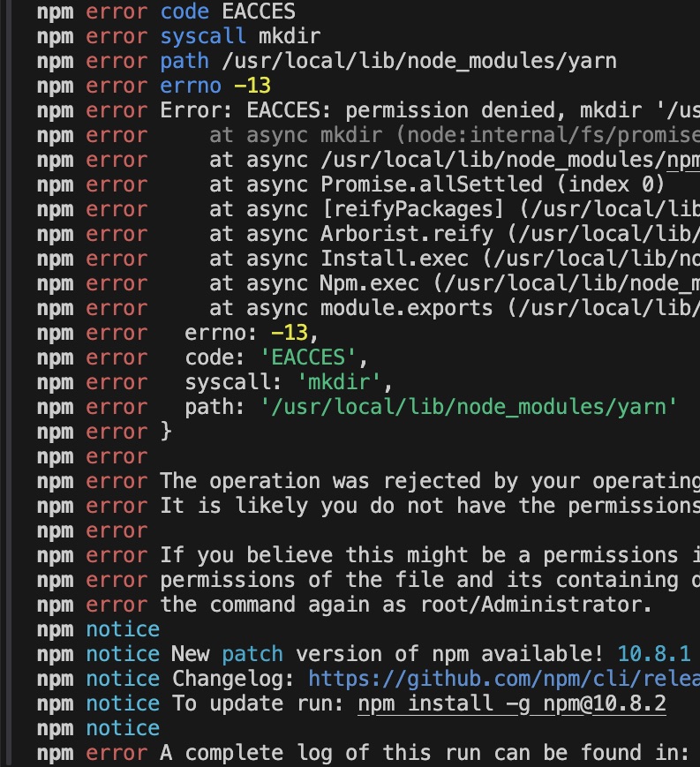Click the GitHub changelog link

tap(504, 679)
